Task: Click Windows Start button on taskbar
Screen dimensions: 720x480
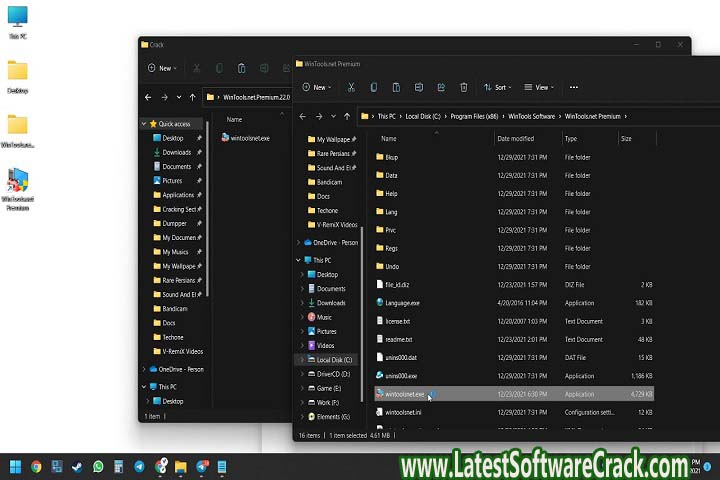Action: pos(15,467)
